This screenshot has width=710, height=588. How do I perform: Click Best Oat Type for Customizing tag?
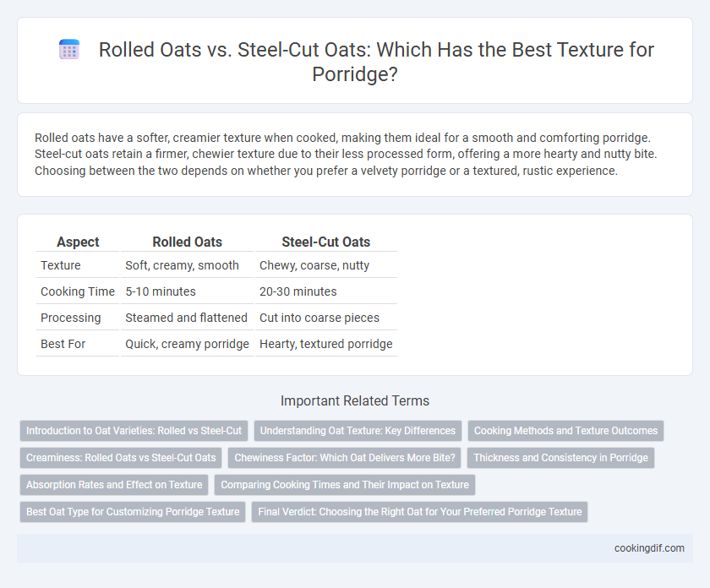tap(133, 511)
